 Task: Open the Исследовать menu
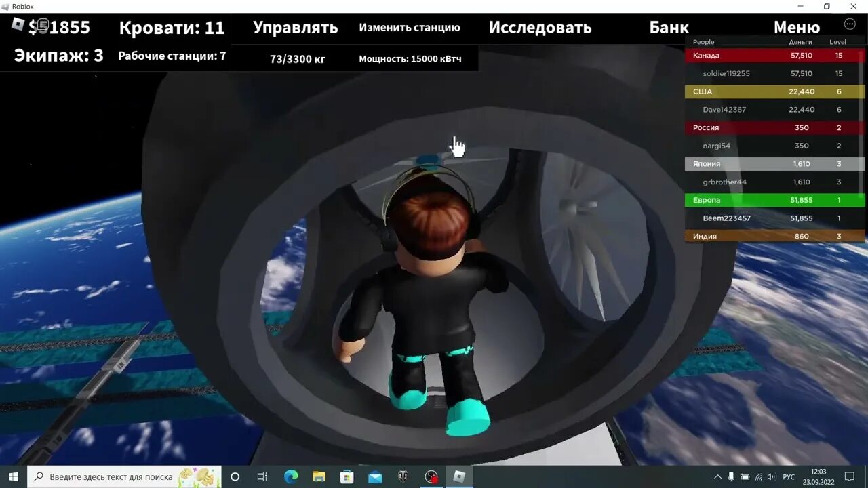(x=540, y=27)
